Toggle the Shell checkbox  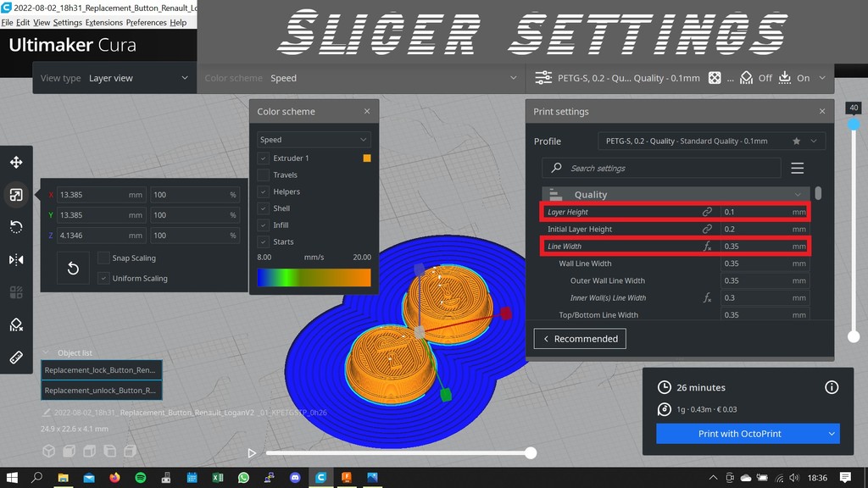tap(264, 208)
